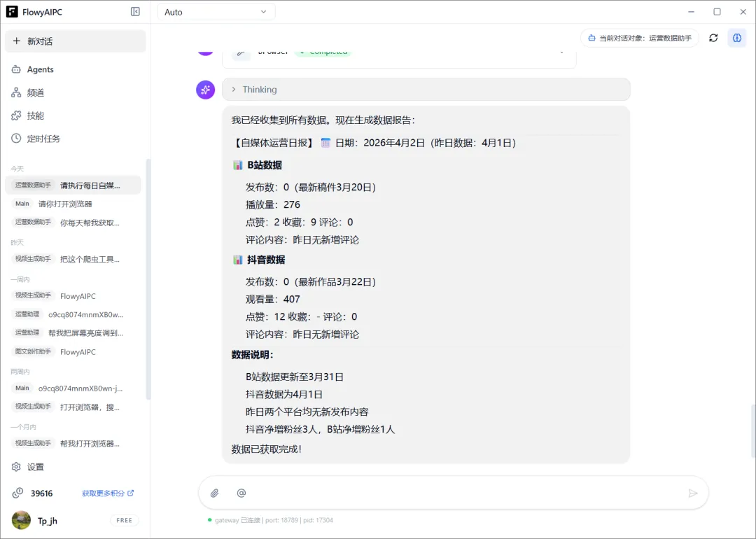Expand the Thinking section
The height and width of the screenshot is (539, 756).
(x=426, y=90)
